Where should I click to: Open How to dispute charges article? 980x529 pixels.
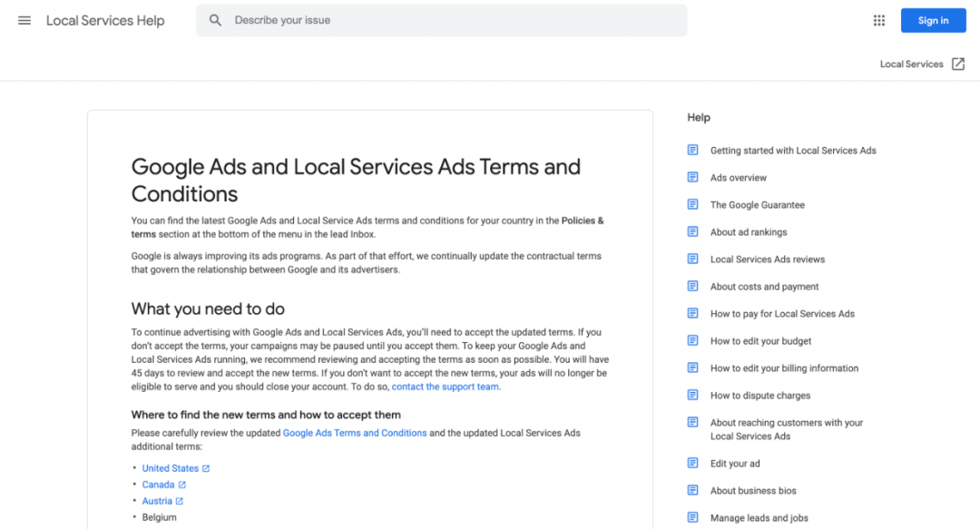click(760, 396)
